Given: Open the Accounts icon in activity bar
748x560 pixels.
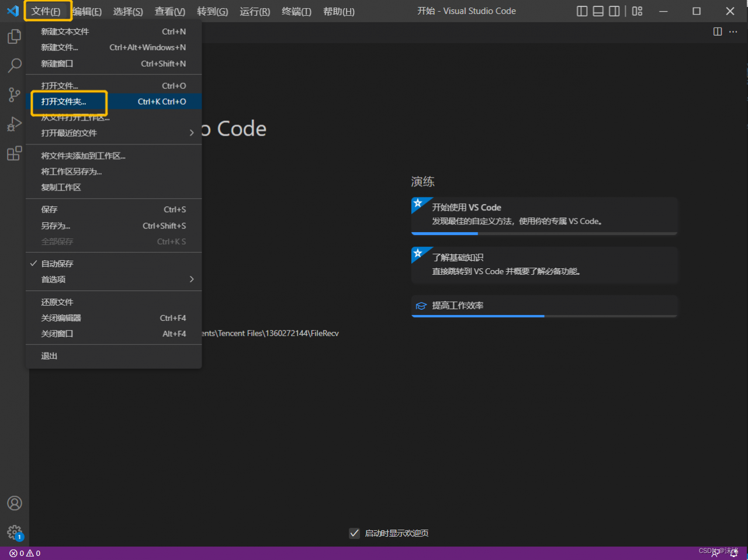Looking at the screenshot, I should click(x=15, y=503).
